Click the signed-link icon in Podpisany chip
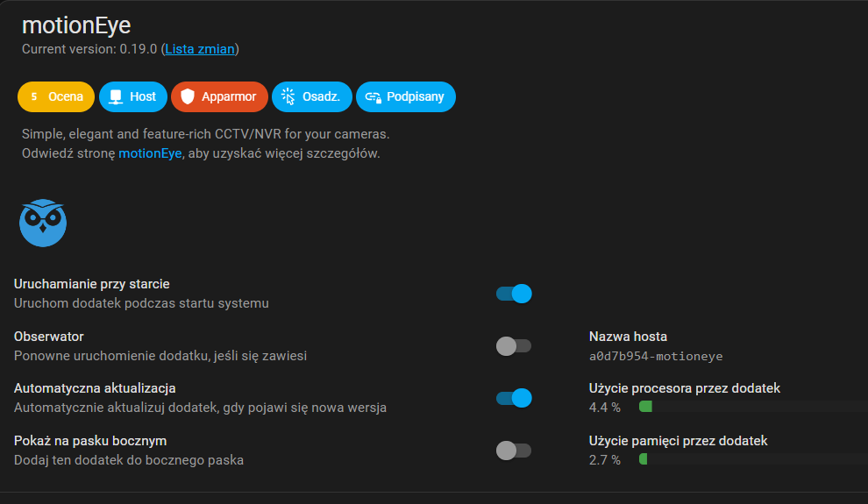The image size is (868, 504). pos(374,97)
